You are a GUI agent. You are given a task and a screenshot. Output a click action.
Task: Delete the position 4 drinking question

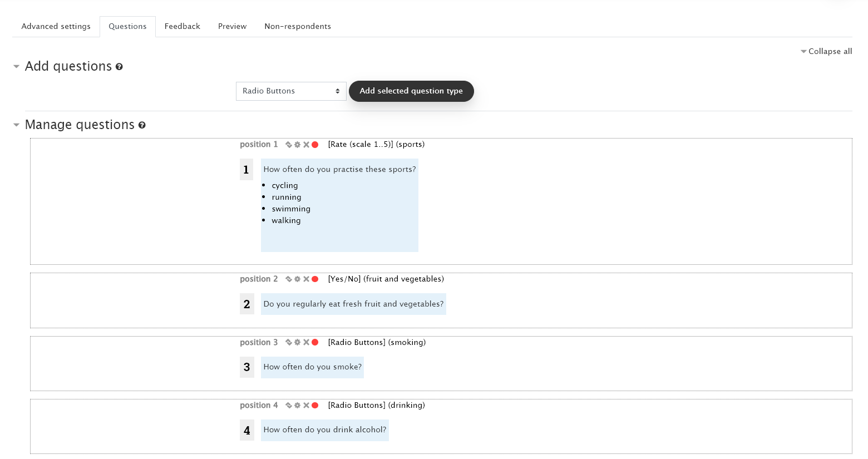tap(306, 406)
